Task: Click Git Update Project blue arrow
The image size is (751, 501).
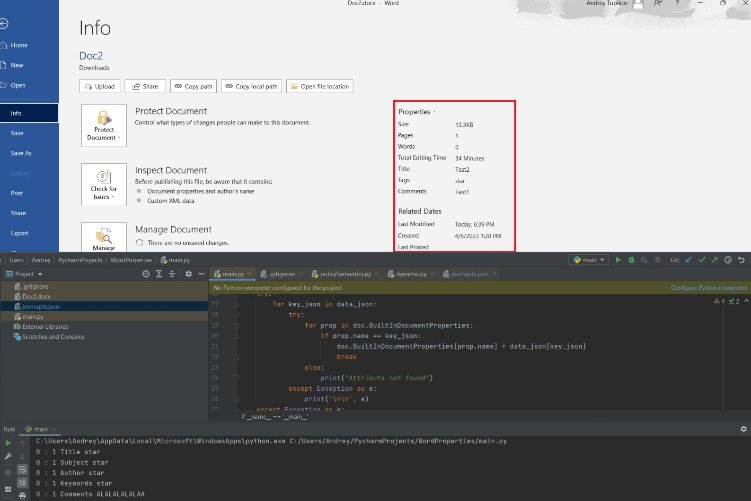Action: point(689,260)
